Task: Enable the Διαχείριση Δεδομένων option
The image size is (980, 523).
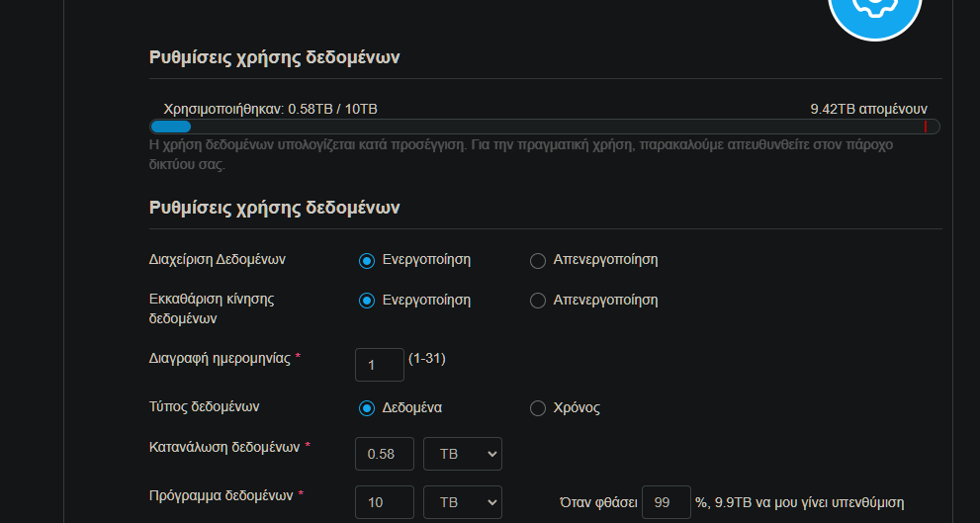Action: 367,261
